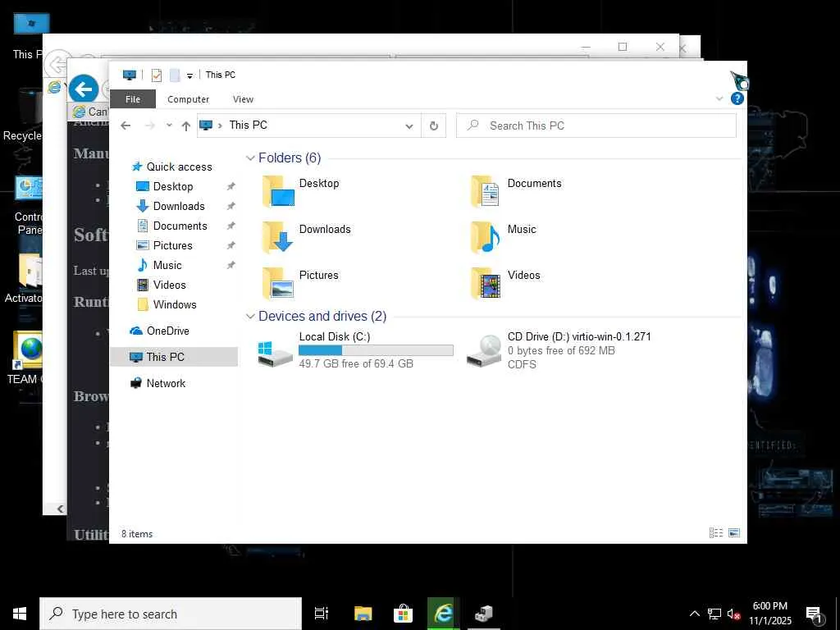Open the Pictures folder in Folders section
The image size is (840, 630).
pyautogui.click(x=279, y=282)
